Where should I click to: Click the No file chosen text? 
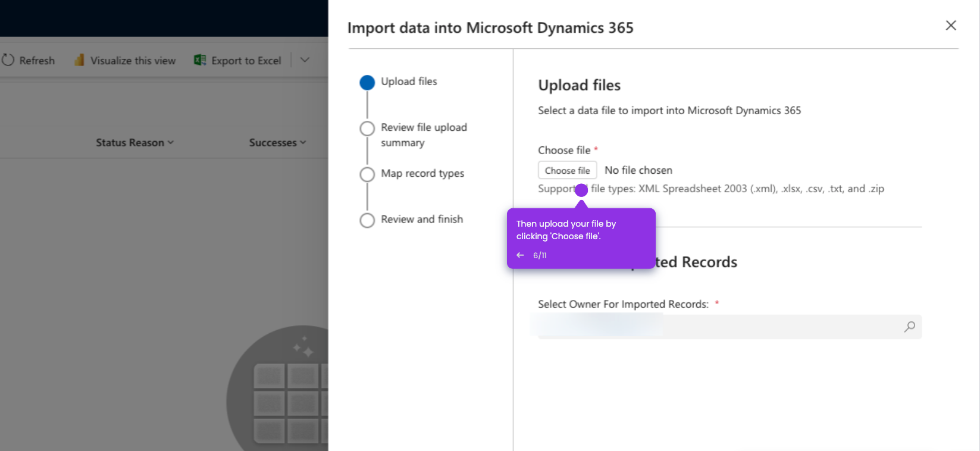point(638,170)
